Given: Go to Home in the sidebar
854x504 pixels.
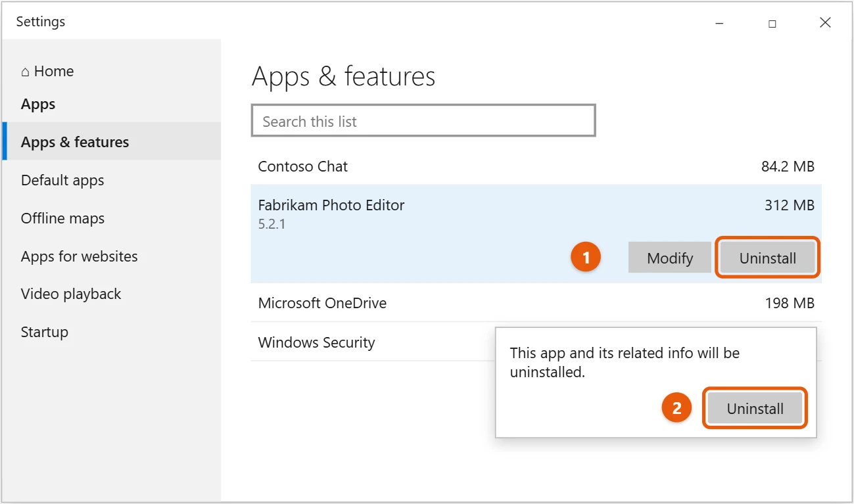Looking at the screenshot, I should click(x=47, y=71).
